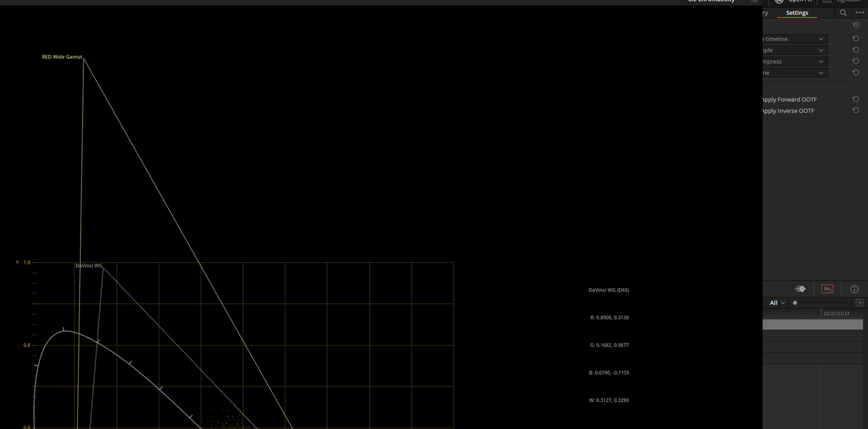Open the dropdown ending in 'mpress'
Viewport: 868px width, 429px height.
point(795,61)
